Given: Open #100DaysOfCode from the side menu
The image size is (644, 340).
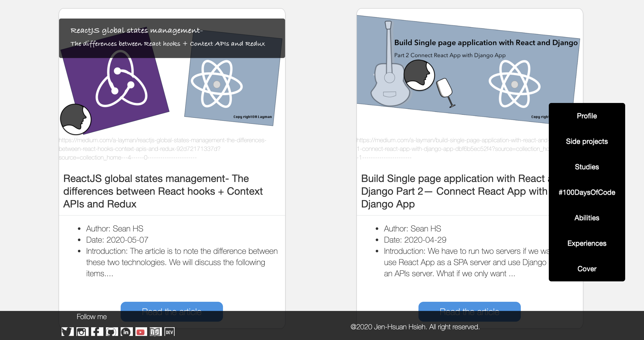Looking at the screenshot, I should pyautogui.click(x=587, y=192).
